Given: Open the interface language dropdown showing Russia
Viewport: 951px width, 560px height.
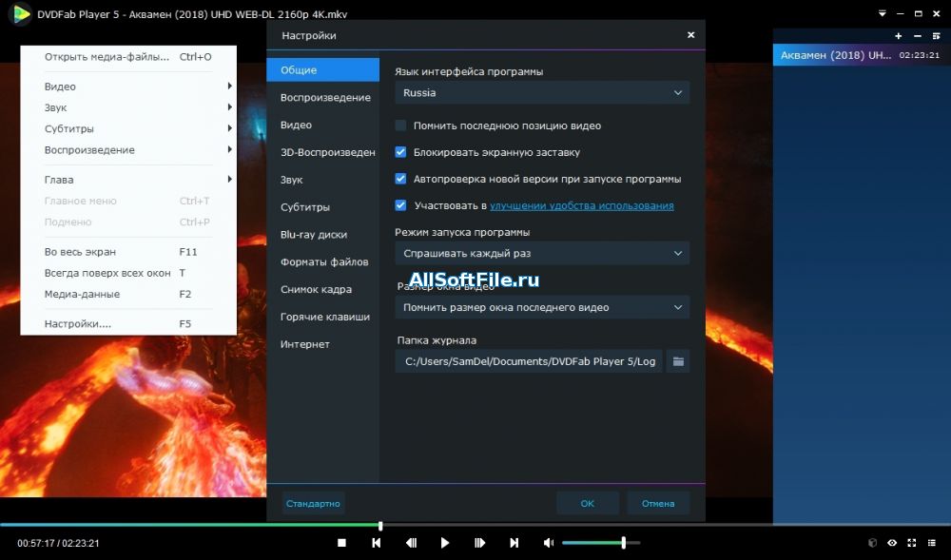Looking at the screenshot, I should point(542,93).
